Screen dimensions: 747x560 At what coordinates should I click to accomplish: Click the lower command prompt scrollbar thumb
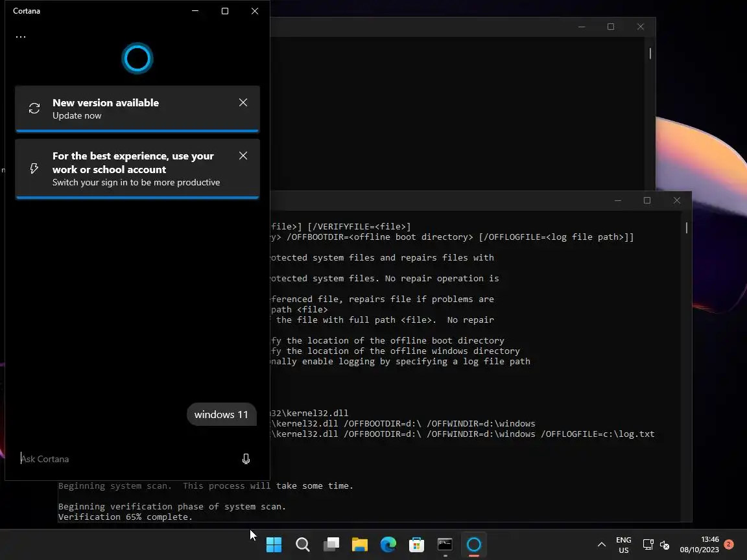click(687, 227)
